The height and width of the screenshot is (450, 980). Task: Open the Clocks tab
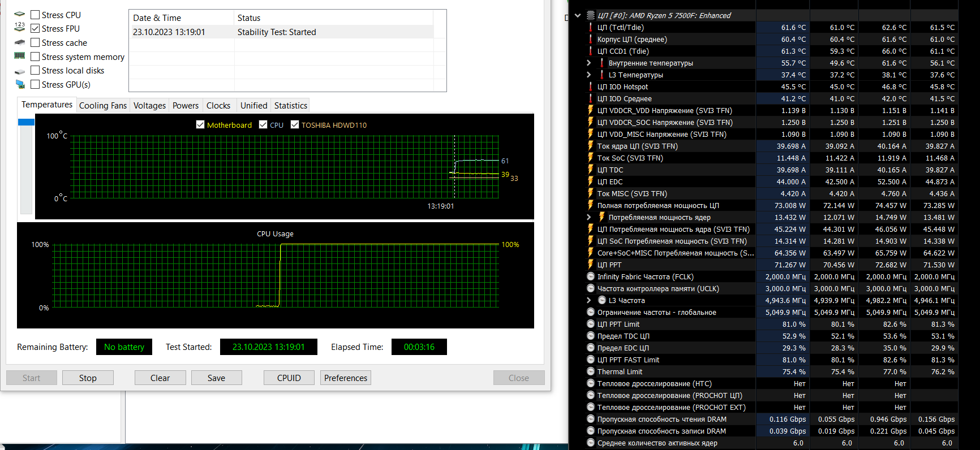pyautogui.click(x=218, y=106)
